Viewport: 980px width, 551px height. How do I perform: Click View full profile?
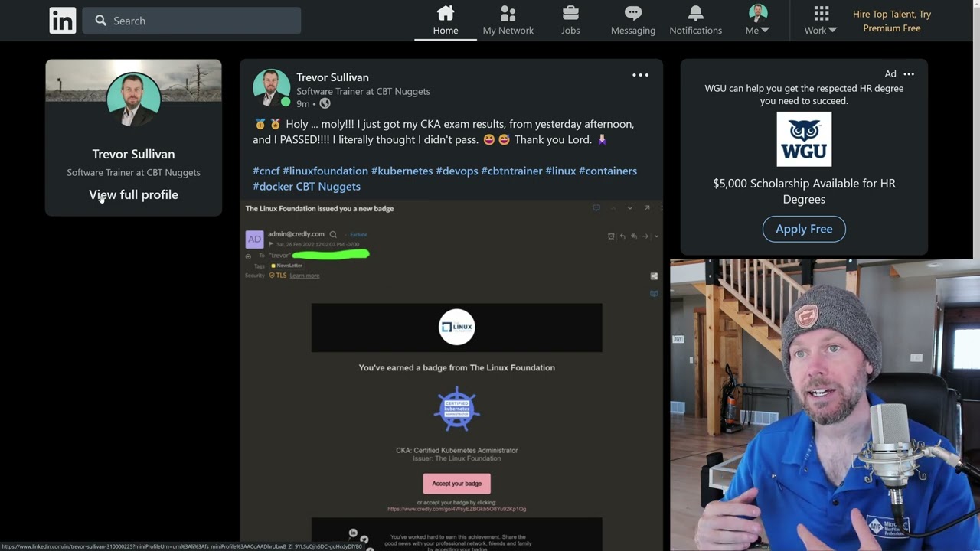point(133,194)
